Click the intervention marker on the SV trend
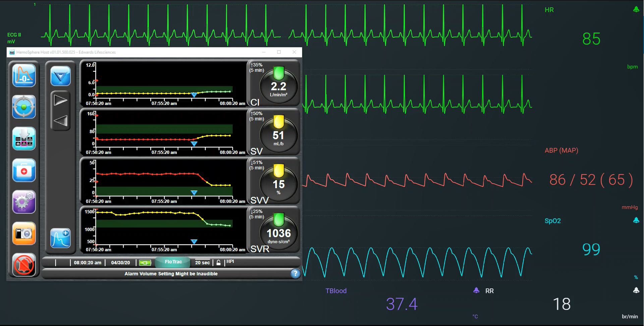The width and height of the screenshot is (644, 326). pos(194,144)
